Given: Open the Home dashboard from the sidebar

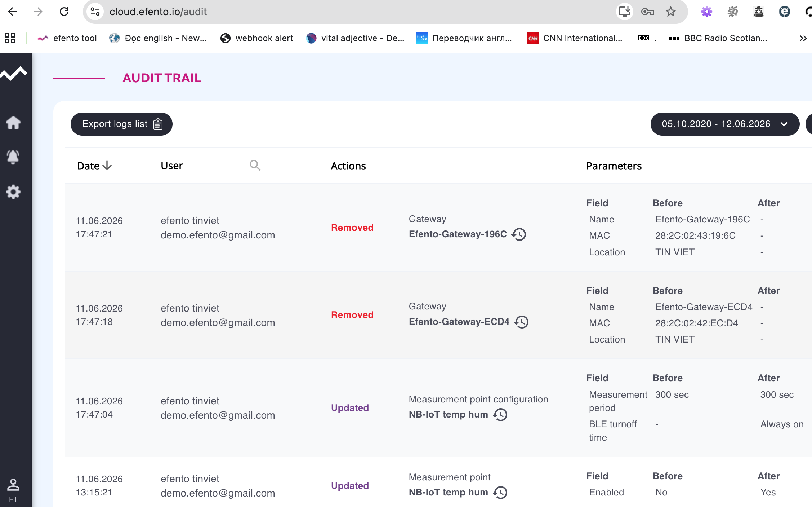Looking at the screenshot, I should pyautogui.click(x=13, y=123).
